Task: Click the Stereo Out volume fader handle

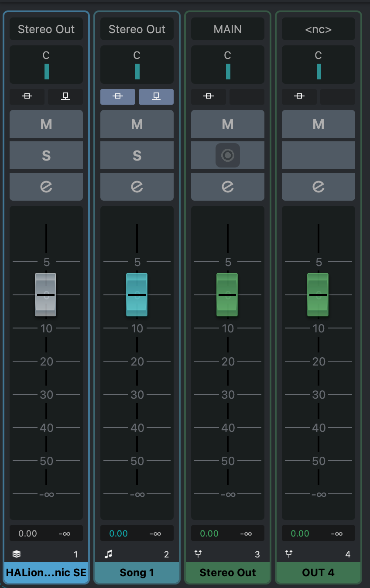Action: click(227, 295)
